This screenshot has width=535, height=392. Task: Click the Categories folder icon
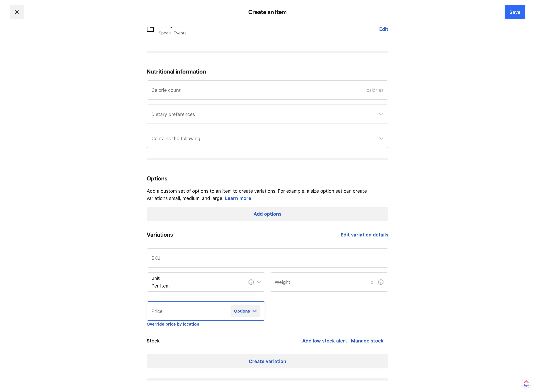tap(150, 29)
